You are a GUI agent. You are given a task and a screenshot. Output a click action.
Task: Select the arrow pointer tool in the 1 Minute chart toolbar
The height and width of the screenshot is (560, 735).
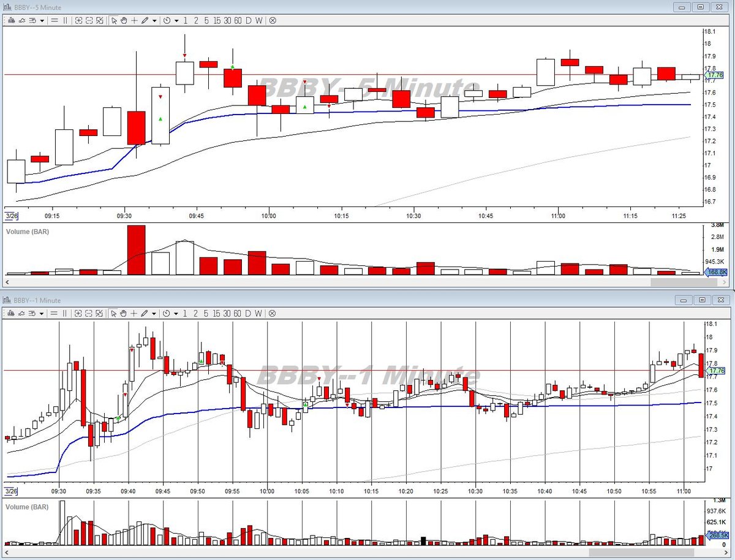pos(114,313)
